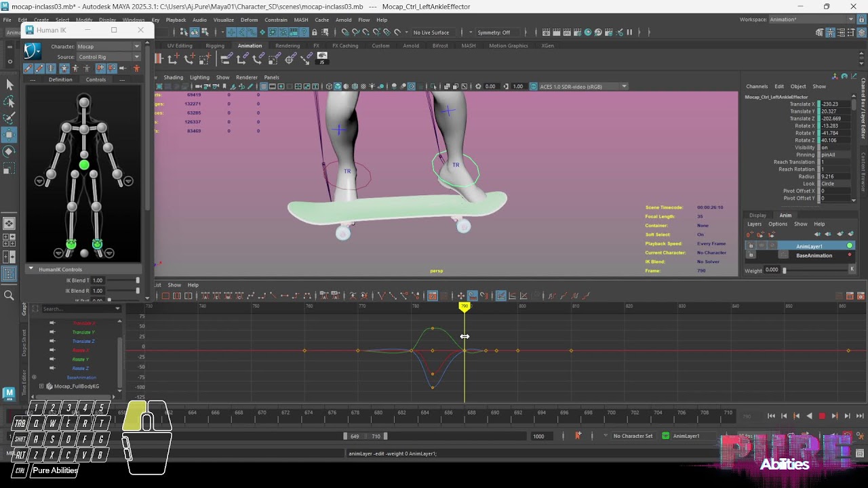Collapse the HumanIK Controls section

coord(31,269)
